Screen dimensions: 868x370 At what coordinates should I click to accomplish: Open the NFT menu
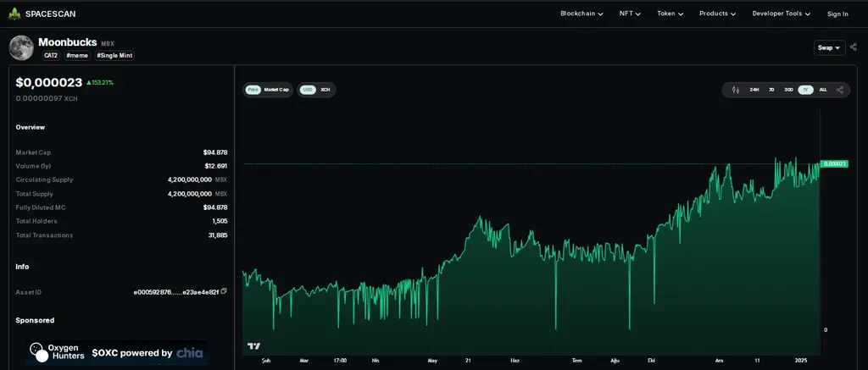[630, 14]
